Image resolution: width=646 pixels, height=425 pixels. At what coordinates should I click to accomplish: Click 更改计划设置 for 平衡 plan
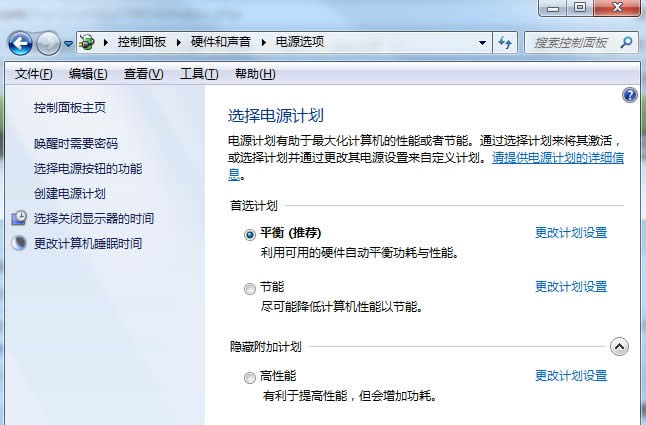(x=571, y=233)
